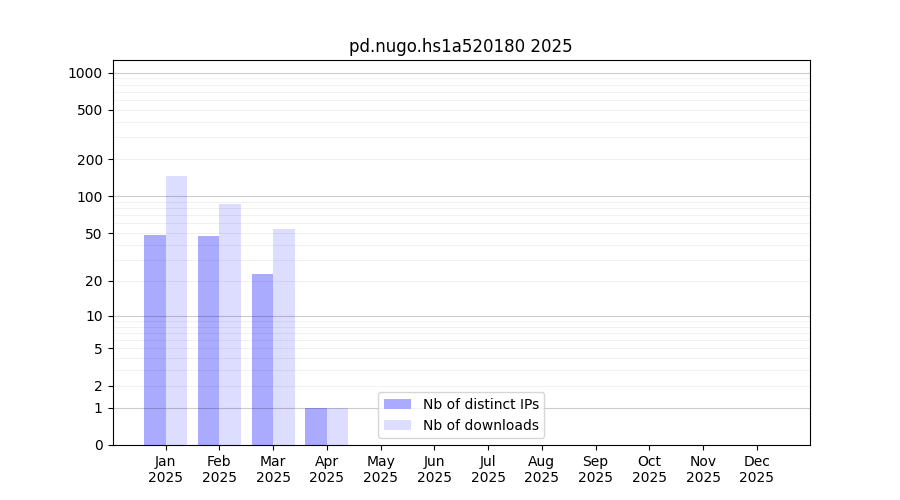The image size is (900, 500).
Task: Click the 'Dec 2025' x-axis label
Action: pyautogui.click(x=756, y=469)
